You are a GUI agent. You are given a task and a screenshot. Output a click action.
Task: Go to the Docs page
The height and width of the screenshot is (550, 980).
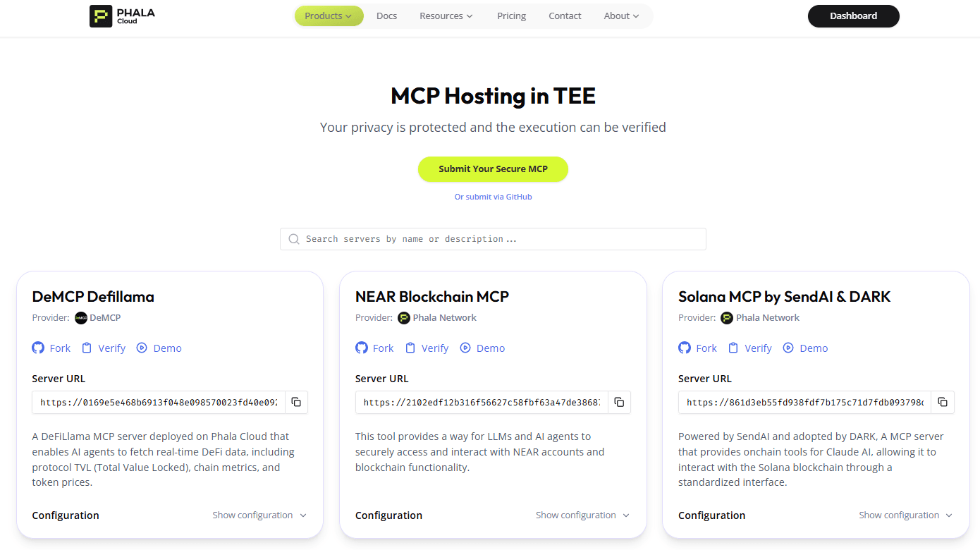coord(386,16)
